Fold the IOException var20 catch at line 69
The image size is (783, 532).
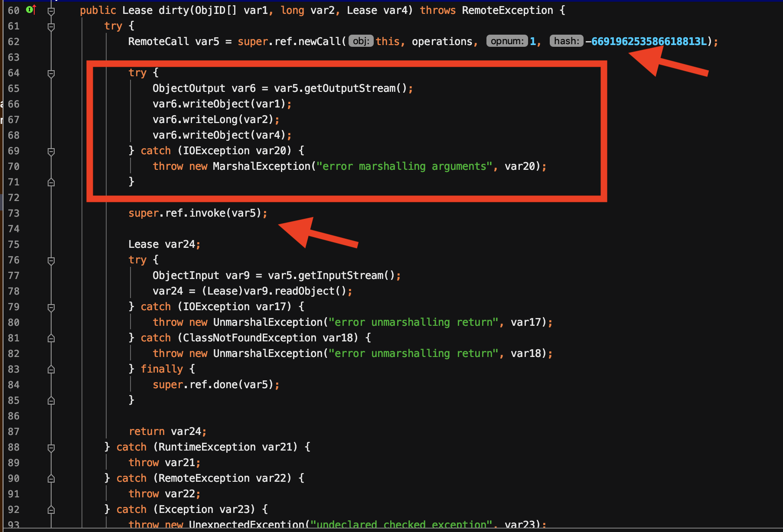coord(51,151)
